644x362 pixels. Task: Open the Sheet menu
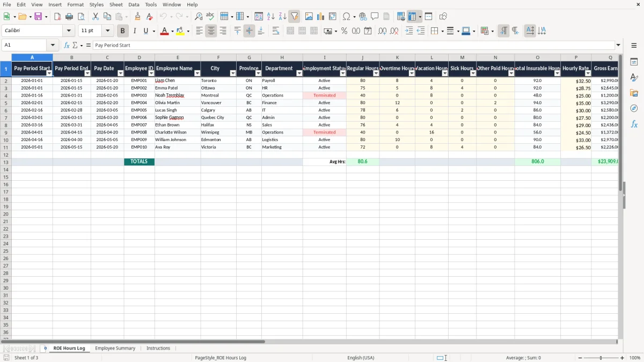pos(116,4)
